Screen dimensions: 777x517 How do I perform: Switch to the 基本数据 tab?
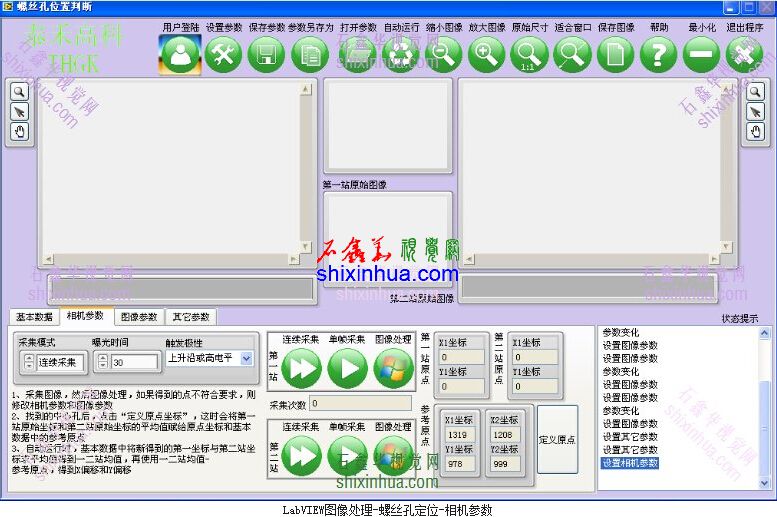point(35,317)
